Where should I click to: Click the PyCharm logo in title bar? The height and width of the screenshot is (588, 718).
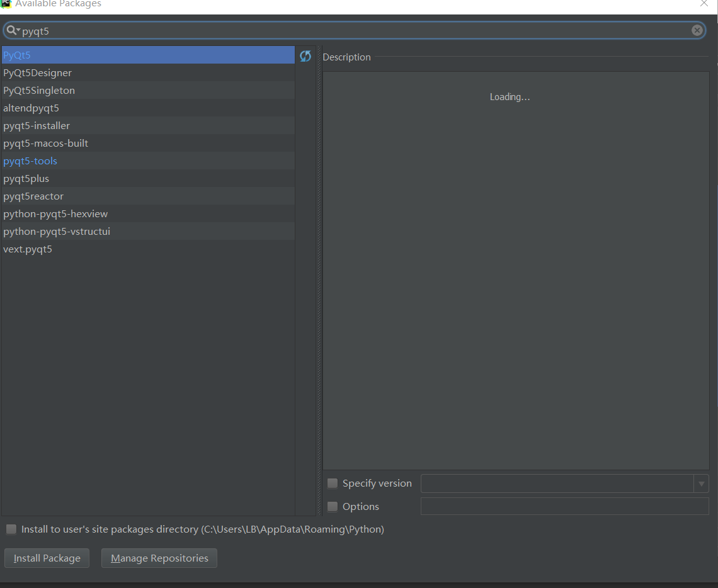pos(6,4)
